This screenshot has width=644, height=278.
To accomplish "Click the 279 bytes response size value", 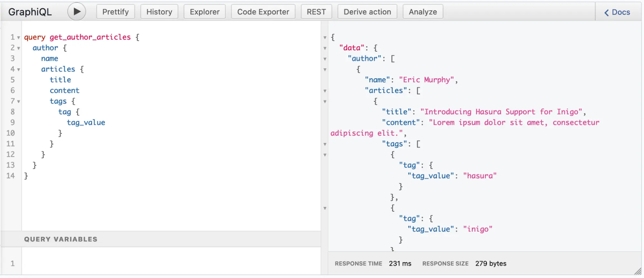I will click(x=491, y=264).
